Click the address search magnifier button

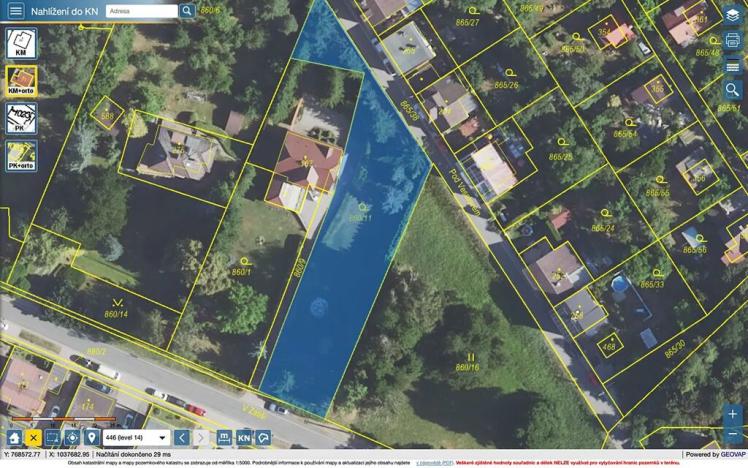pos(187,11)
